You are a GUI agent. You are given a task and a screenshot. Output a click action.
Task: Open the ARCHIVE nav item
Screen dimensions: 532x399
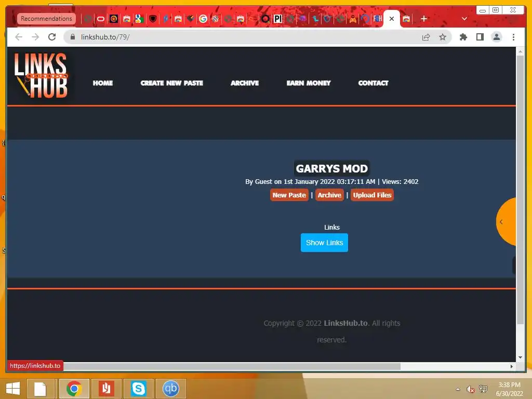[x=245, y=83]
